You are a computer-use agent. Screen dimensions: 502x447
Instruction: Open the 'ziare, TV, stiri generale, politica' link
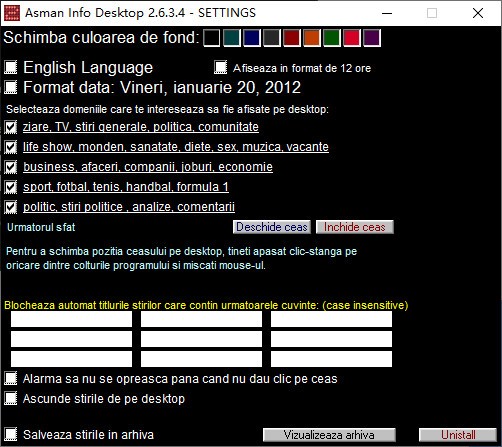coord(141,127)
